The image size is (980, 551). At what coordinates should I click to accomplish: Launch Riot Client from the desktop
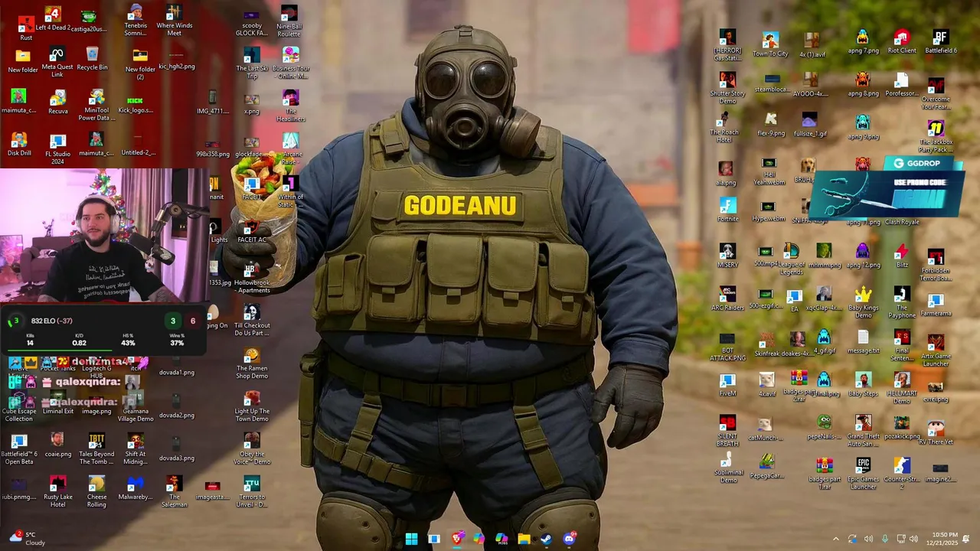[x=902, y=41]
